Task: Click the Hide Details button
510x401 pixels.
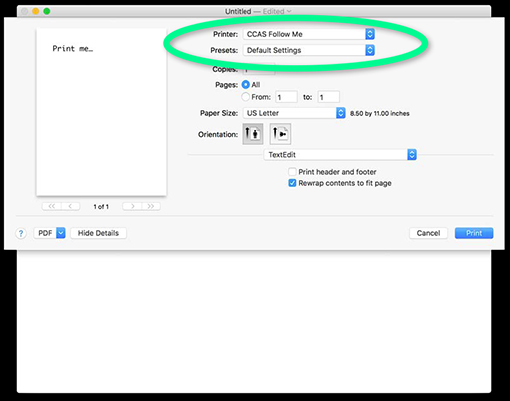Action: coord(98,233)
